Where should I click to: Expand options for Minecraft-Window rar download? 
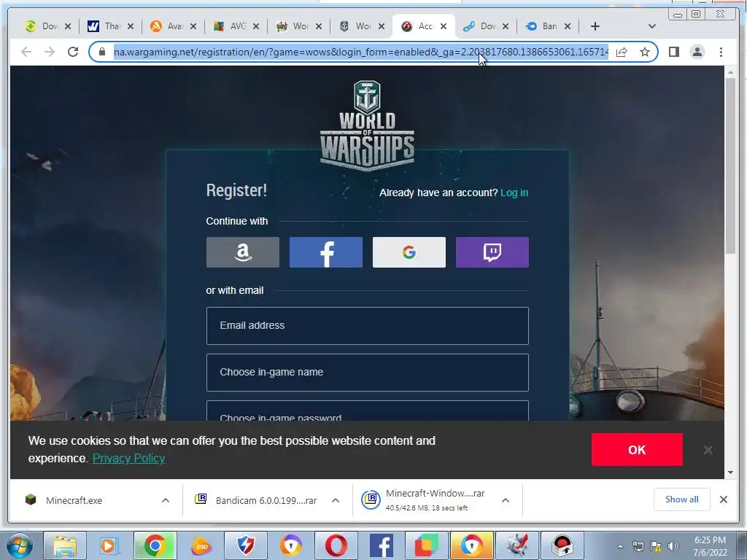506,500
